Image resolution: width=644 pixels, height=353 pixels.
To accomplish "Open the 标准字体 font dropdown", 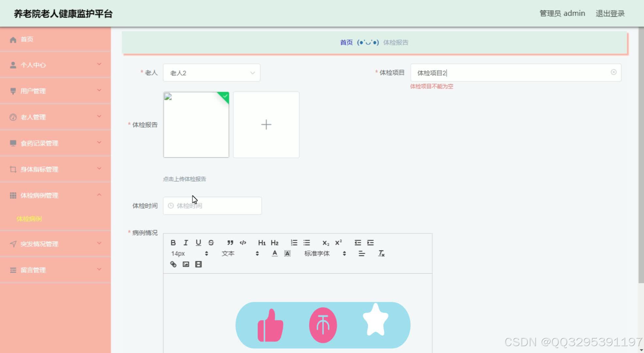I will pyautogui.click(x=325, y=253).
